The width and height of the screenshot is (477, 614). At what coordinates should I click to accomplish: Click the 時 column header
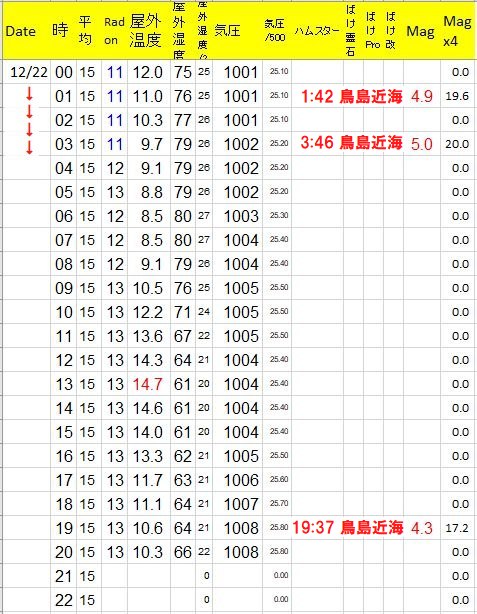(x=60, y=30)
